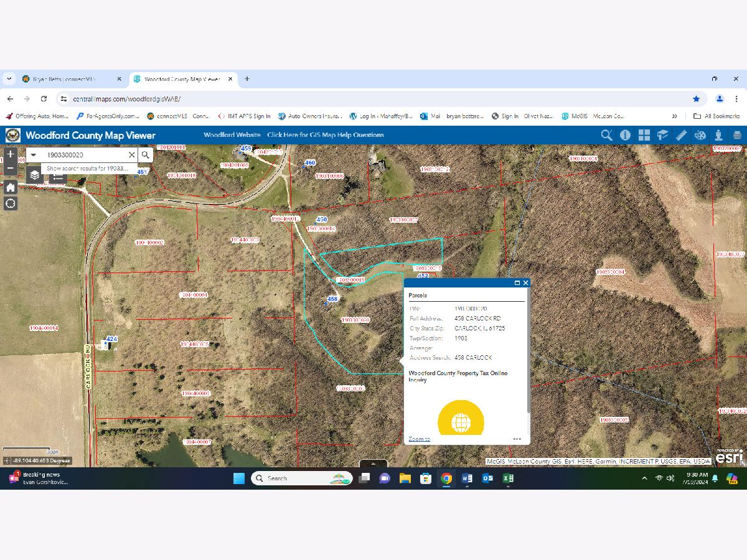Open the layer list stack icon
This screenshot has width=747, height=560.
point(35,175)
